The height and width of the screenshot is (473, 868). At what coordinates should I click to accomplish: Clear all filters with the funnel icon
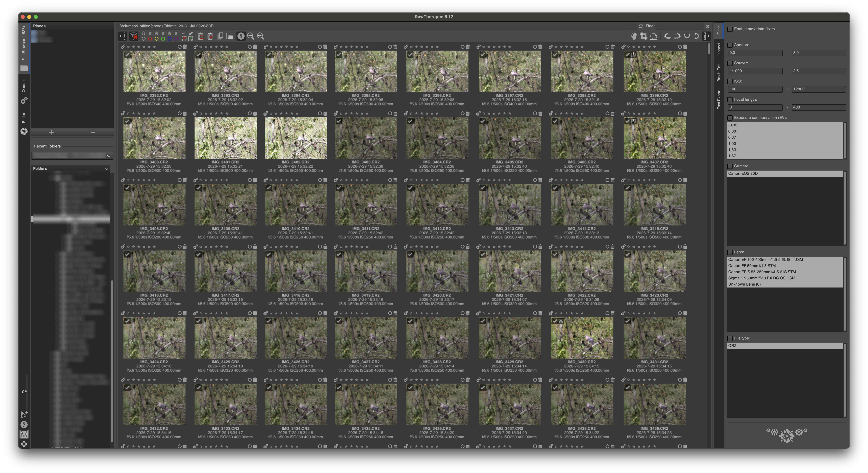click(134, 36)
